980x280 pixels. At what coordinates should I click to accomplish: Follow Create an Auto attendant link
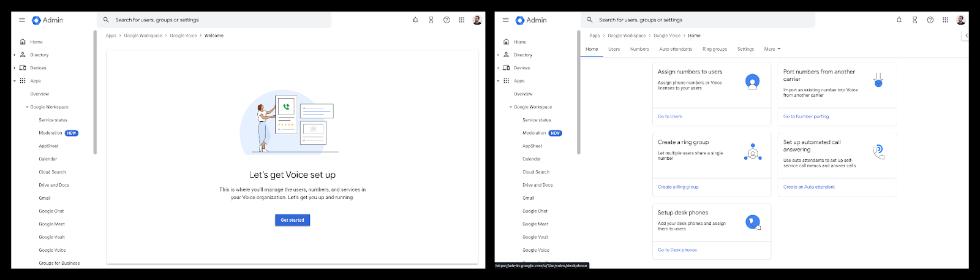(809, 187)
